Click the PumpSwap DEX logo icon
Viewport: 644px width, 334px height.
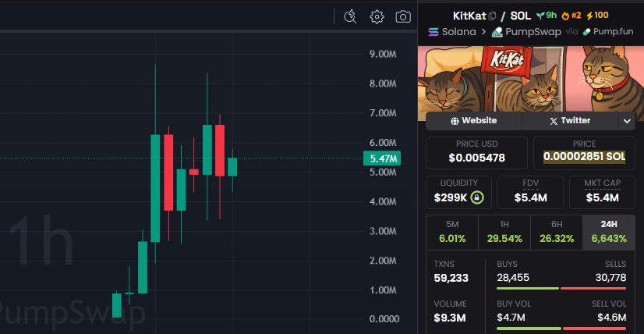pyautogui.click(x=497, y=32)
